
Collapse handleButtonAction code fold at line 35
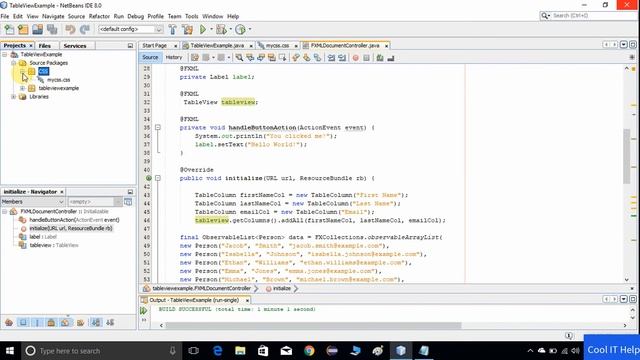click(158, 127)
